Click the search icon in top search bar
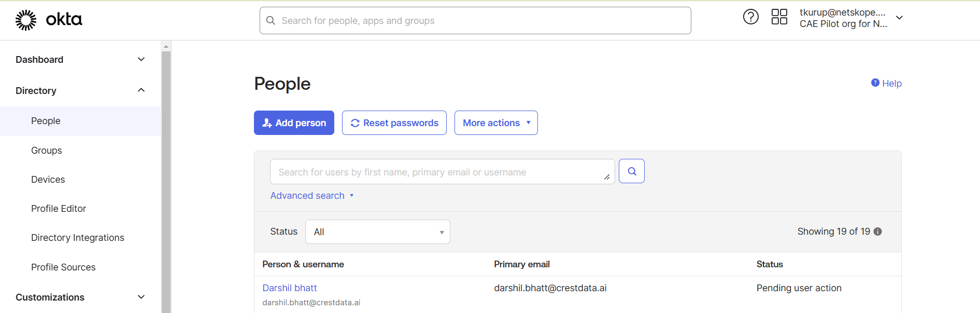 (271, 20)
